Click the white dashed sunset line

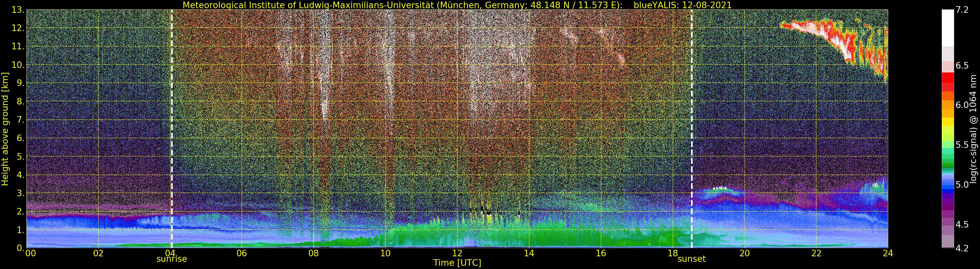[692, 129]
